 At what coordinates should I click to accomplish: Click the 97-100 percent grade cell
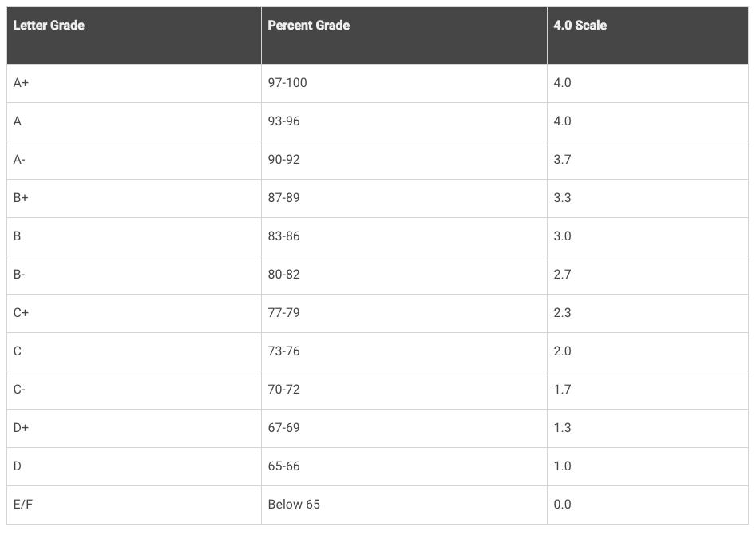(287, 83)
